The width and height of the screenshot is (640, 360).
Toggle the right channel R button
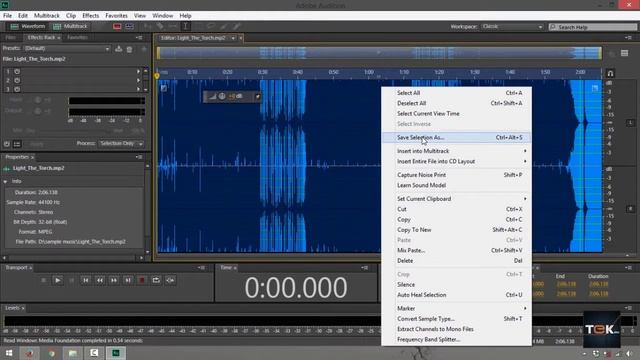tap(630, 209)
